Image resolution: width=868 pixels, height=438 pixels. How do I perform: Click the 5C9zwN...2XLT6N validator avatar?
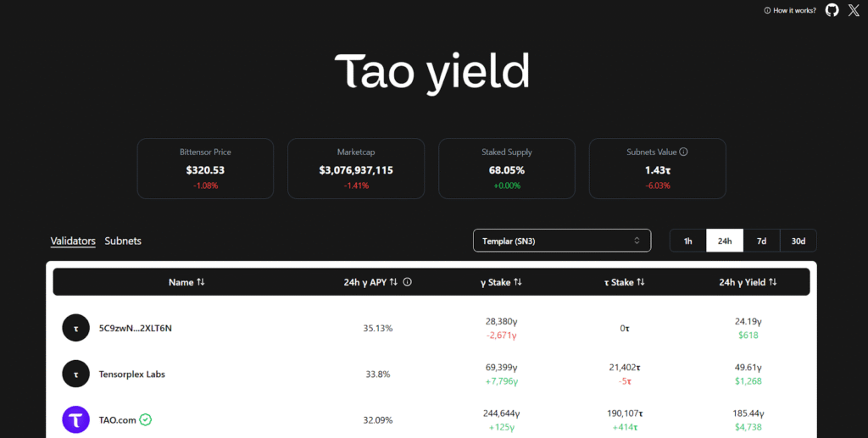[x=75, y=328]
